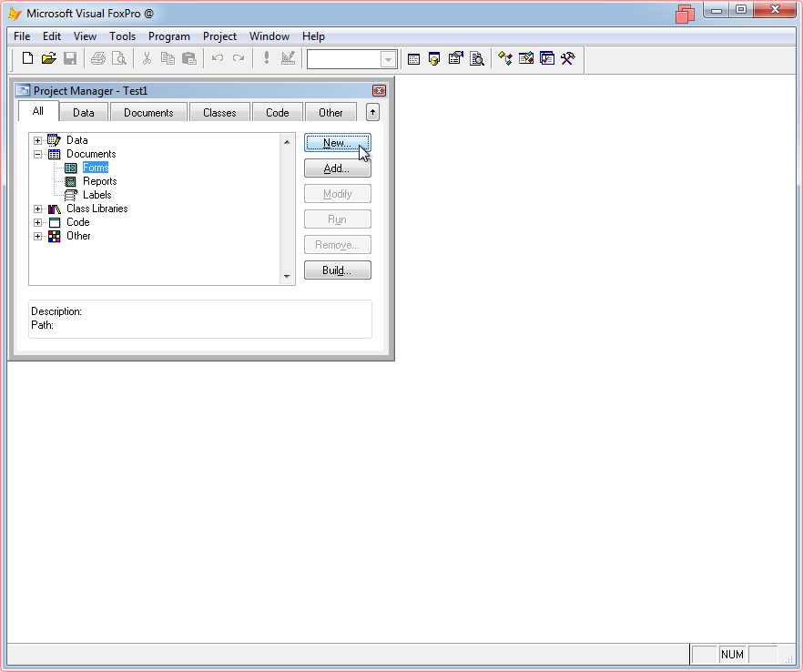The image size is (803, 672).
Task: Click the Labels icon in the tree
Action: 71,195
